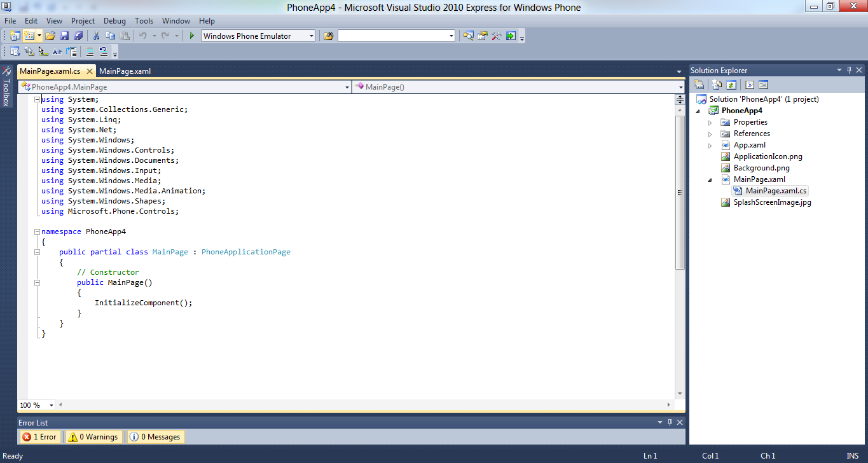Toggle the 0 Messages filter button
Screen dimensions: 868x463
click(x=156, y=437)
